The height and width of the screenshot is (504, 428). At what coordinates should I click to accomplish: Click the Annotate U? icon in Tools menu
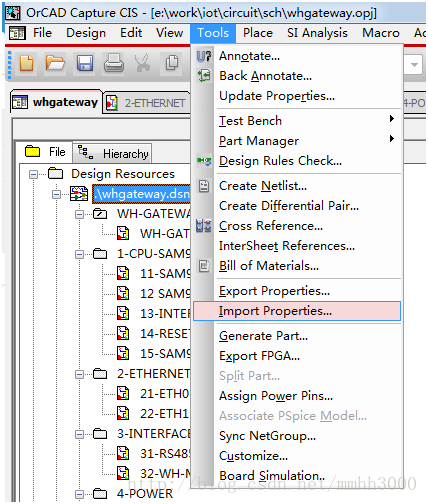tap(204, 56)
